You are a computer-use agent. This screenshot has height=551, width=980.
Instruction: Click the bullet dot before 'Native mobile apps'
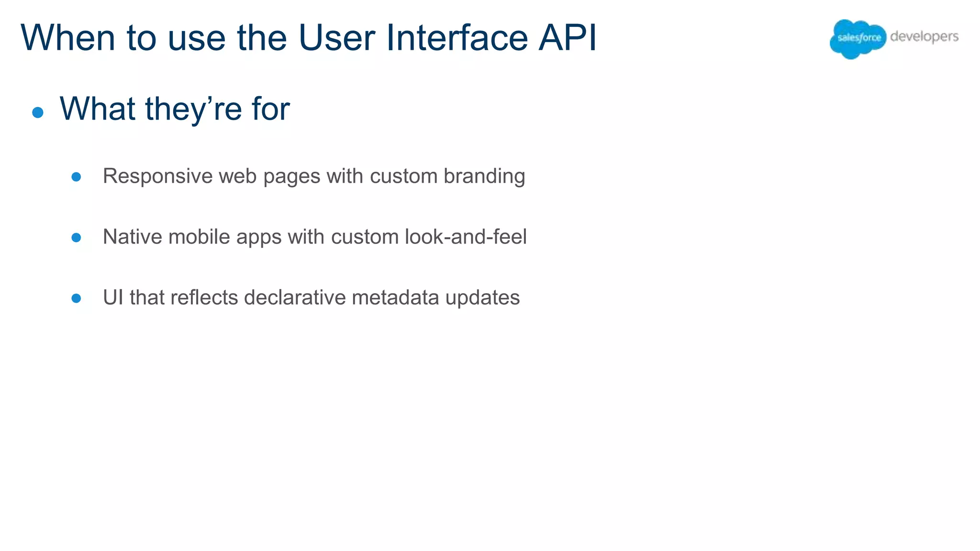pyautogui.click(x=76, y=238)
